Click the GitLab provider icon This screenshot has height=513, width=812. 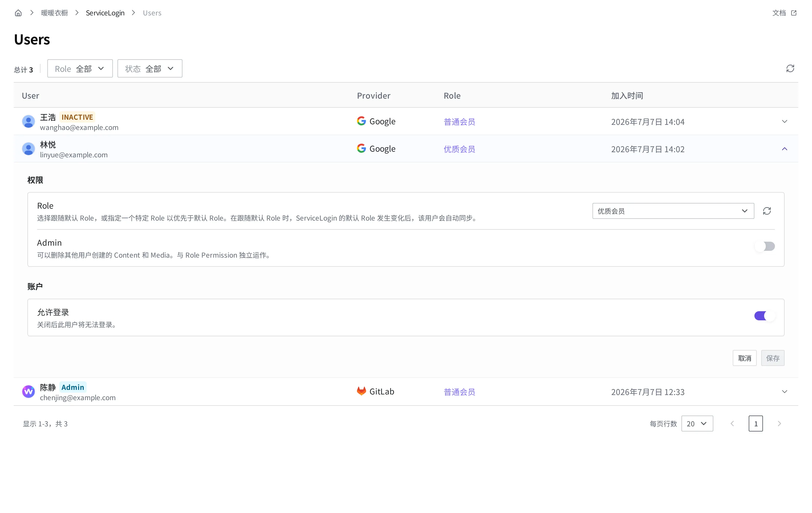(x=362, y=391)
